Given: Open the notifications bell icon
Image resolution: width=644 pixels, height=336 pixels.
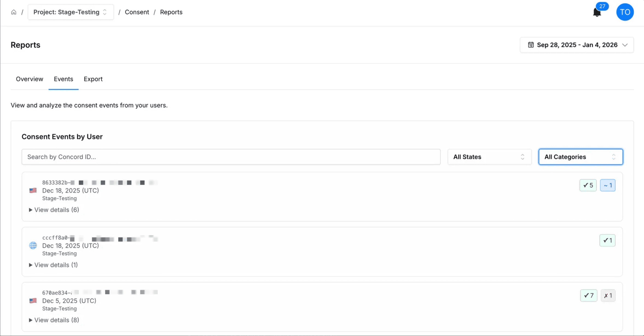Looking at the screenshot, I should click(x=597, y=12).
